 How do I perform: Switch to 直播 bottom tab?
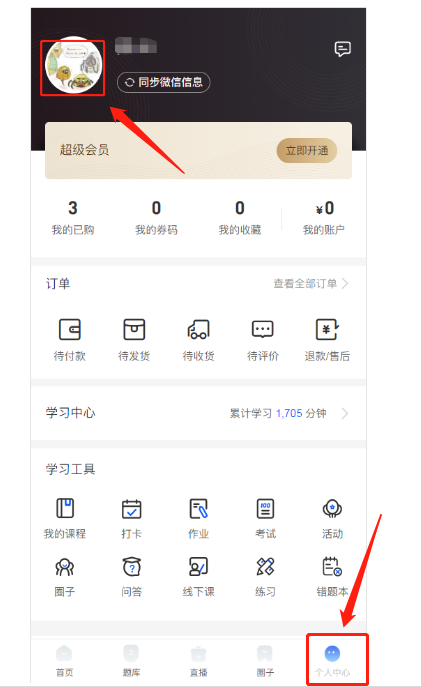(198, 661)
